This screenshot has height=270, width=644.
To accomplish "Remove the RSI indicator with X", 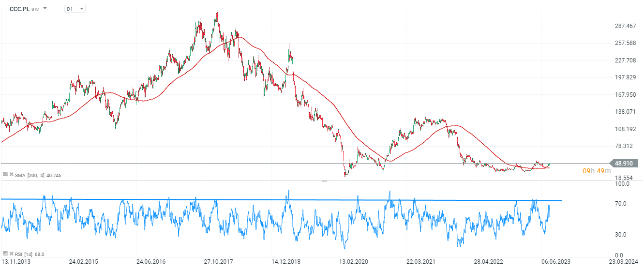I will tap(11, 253).
